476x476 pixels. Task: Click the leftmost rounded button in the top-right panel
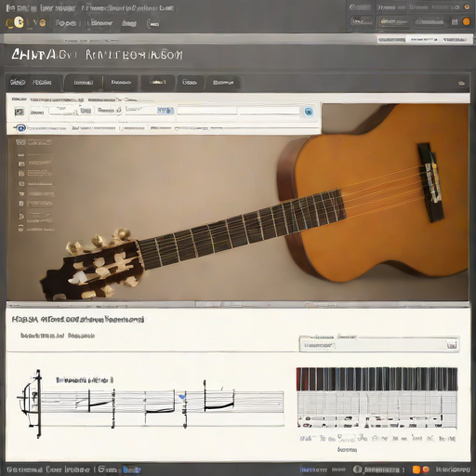click(362, 21)
